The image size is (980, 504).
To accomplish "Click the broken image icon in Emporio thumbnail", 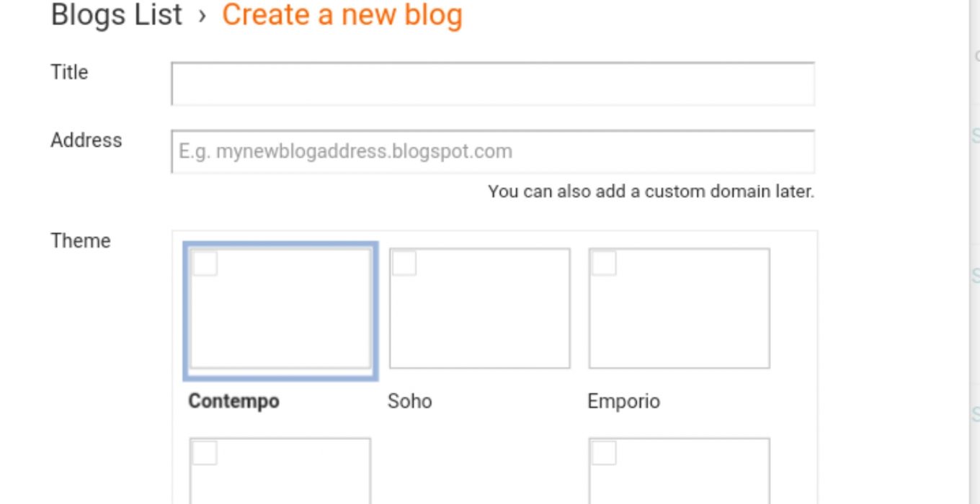I will point(604,264).
